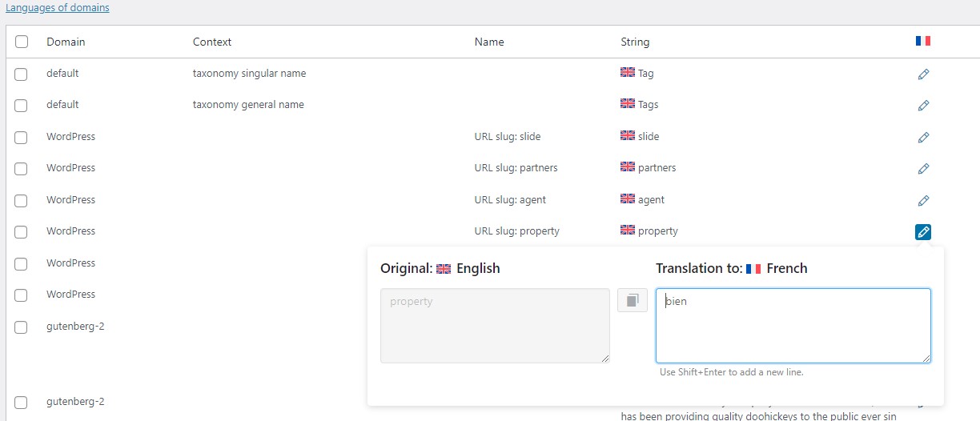Edit French translation for Tag string

coord(923,74)
